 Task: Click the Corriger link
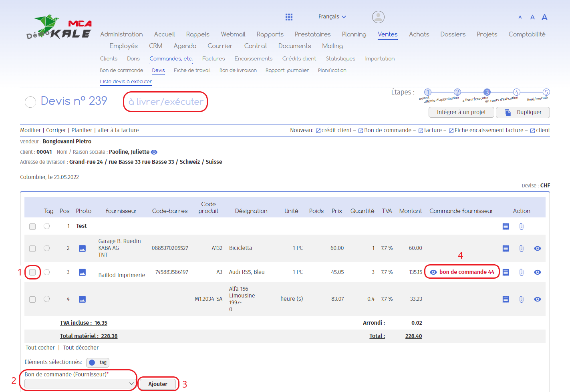[x=56, y=131]
